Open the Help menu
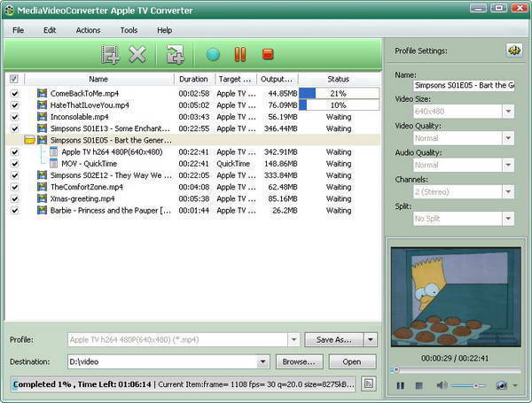This screenshot has width=532, height=403. pyautogui.click(x=165, y=30)
